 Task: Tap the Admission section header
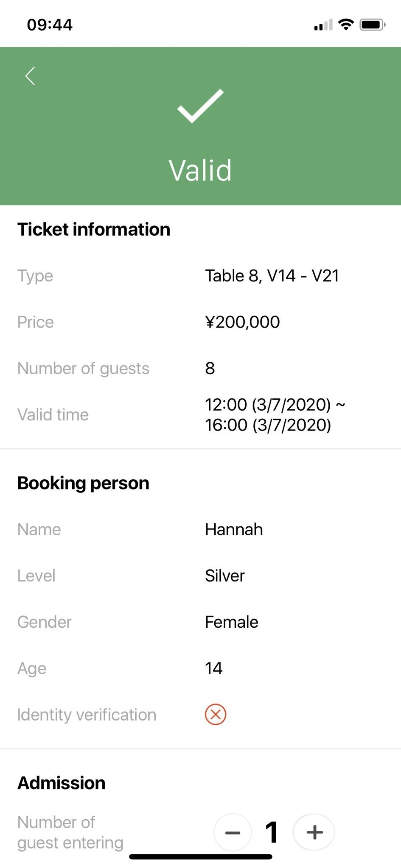pyautogui.click(x=62, y=783)
